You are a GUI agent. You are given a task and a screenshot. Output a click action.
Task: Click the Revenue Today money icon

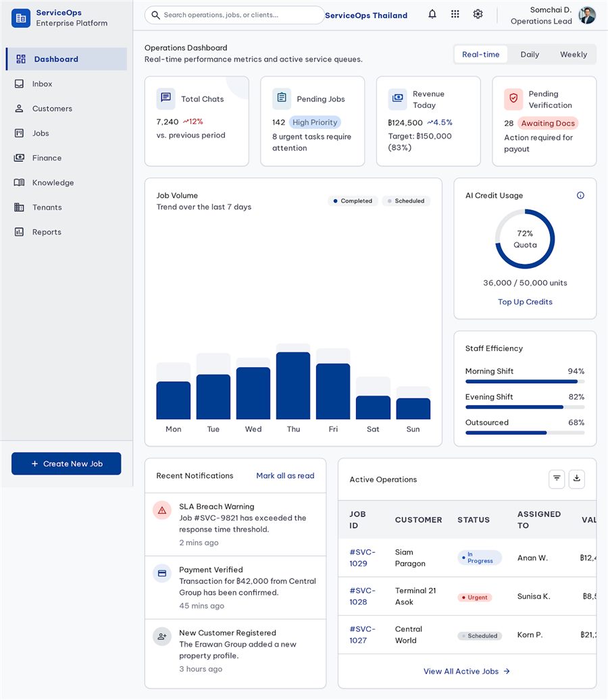397,99
